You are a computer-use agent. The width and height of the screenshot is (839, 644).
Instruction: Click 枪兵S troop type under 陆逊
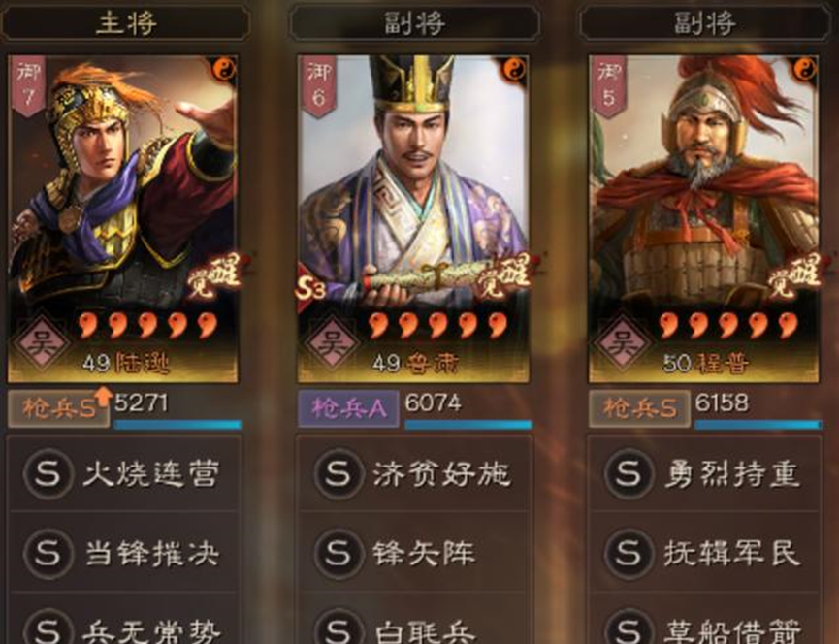(58, 408)
